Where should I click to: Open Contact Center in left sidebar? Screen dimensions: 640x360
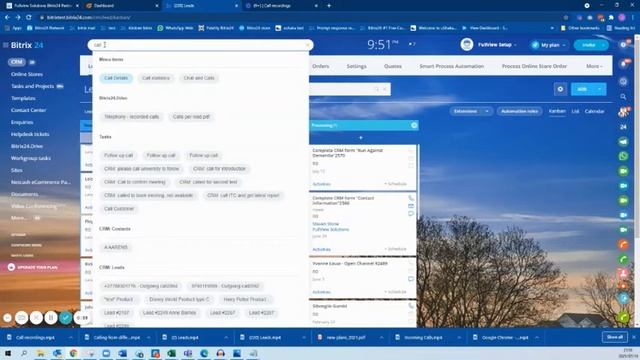29,110
